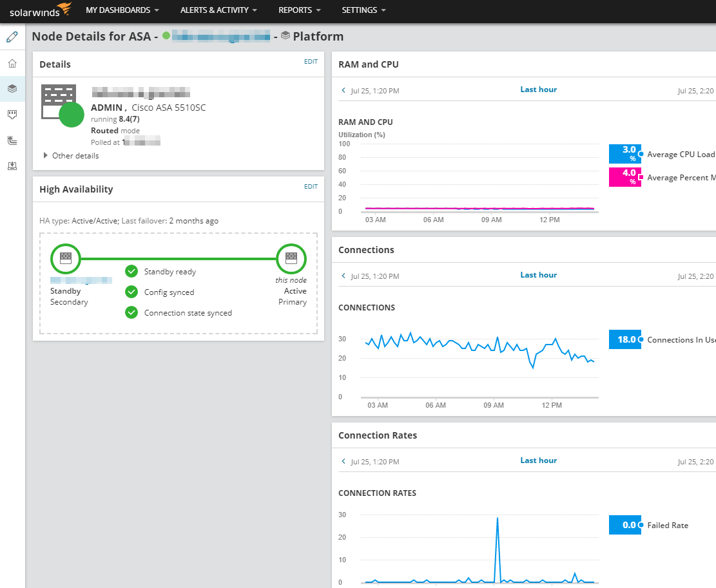Toggle the Average CPU Load series legend
716x588 pixels.
click(681, 154)
